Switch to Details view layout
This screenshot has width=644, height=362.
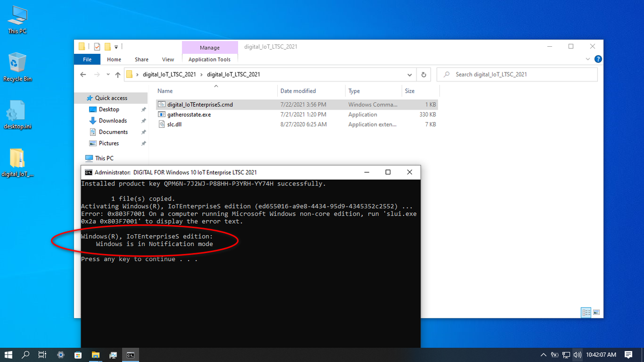pos(586,312)
